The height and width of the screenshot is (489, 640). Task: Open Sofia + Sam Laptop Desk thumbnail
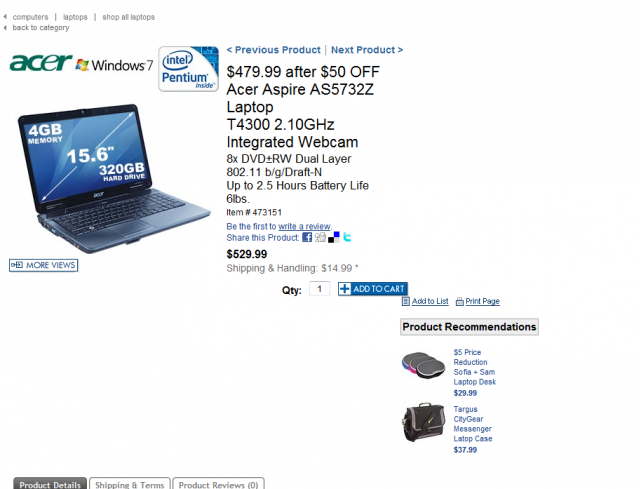coord(423,365)
